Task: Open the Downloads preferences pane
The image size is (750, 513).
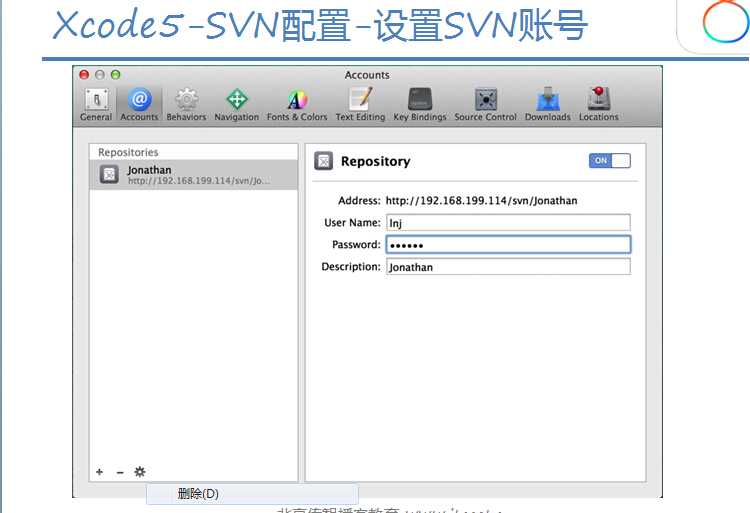Action: (x=548, y=104)
